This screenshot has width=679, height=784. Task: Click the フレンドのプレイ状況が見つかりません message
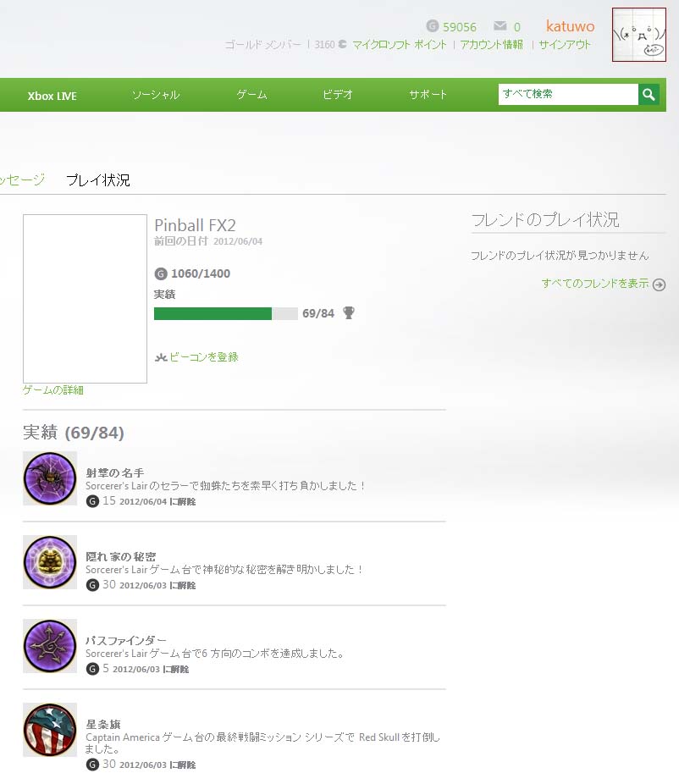point(560,256)
